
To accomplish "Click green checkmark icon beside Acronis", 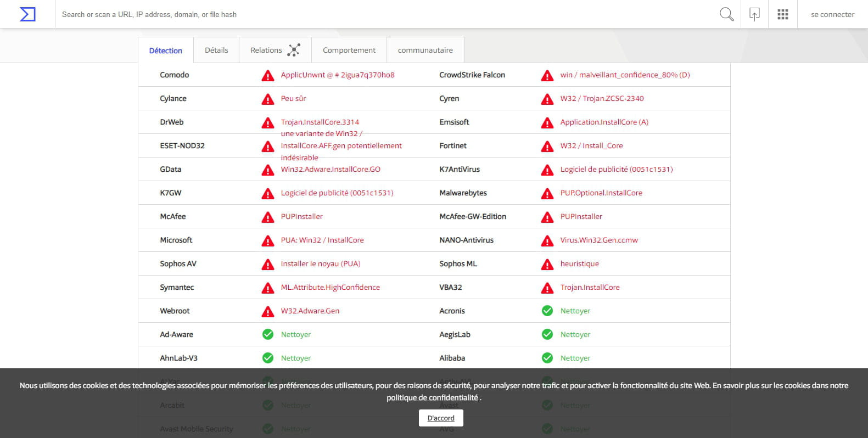I will pyautogui.click(x=547, y=311).
